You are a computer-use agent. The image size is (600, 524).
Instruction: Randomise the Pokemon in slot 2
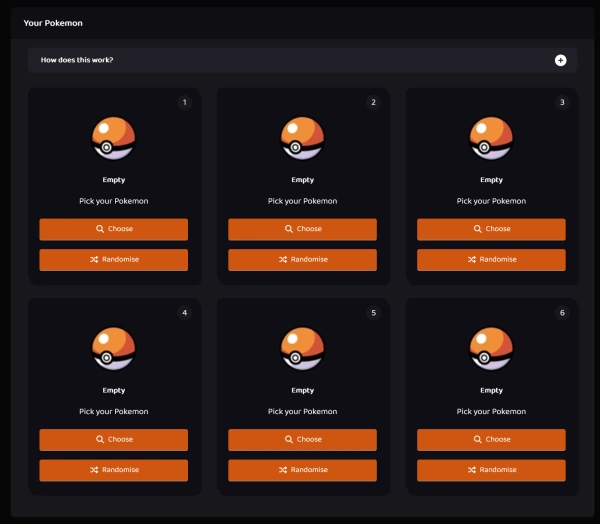[x=302, y=259]
